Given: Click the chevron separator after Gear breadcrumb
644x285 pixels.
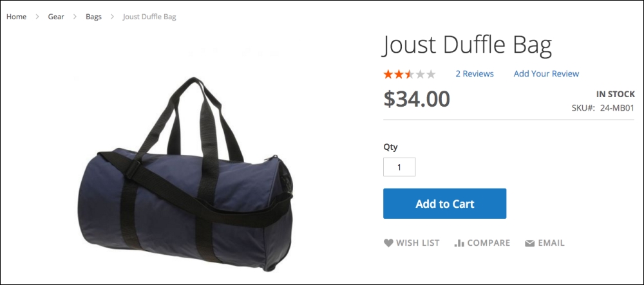Looking at the screenshot, I should pos(75,17).
